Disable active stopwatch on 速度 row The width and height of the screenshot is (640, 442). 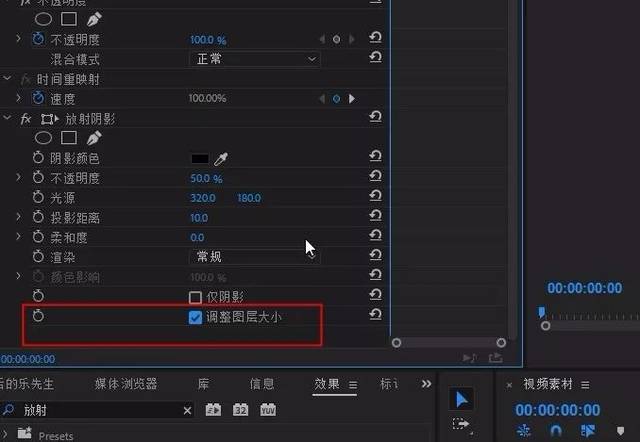pyautogui.click(x=38, y=98)
